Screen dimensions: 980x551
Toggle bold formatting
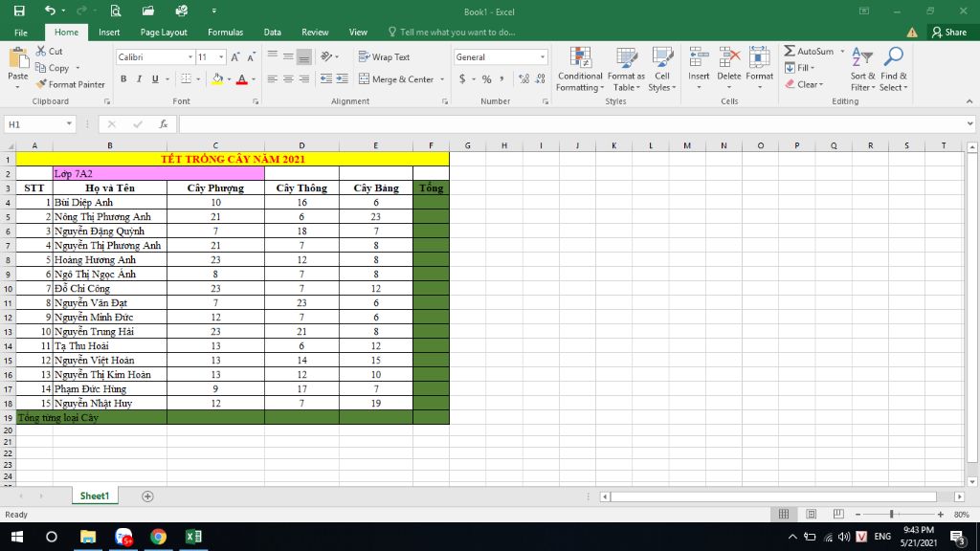pos(123,78)
